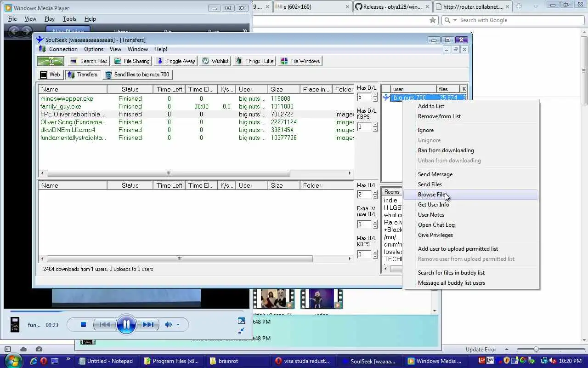The image size is (588, 368).
Task: Click uploads list horizontal scrollbar
Action: 179,259
